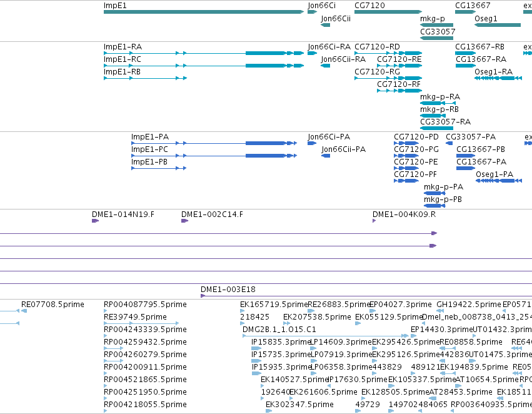Select the Jon66Cii gene label
Image resolution: width=532 pixels, height=414 pixels.
pyautogui.click(x=336, y=19)
